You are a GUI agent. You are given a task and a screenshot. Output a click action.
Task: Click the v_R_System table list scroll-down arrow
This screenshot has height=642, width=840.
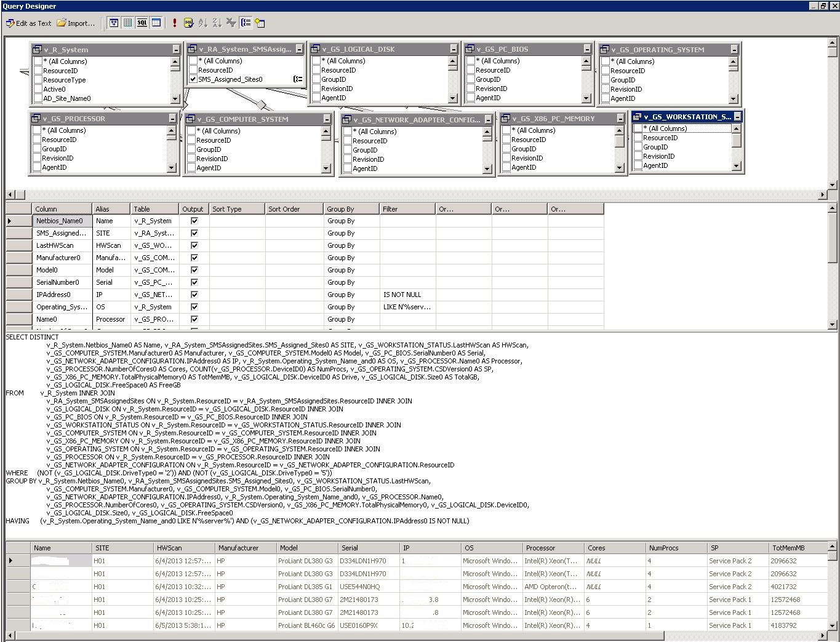175,98
